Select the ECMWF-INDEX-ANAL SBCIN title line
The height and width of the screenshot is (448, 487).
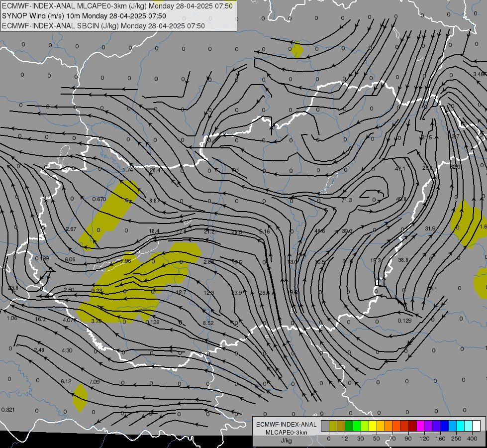103,26
